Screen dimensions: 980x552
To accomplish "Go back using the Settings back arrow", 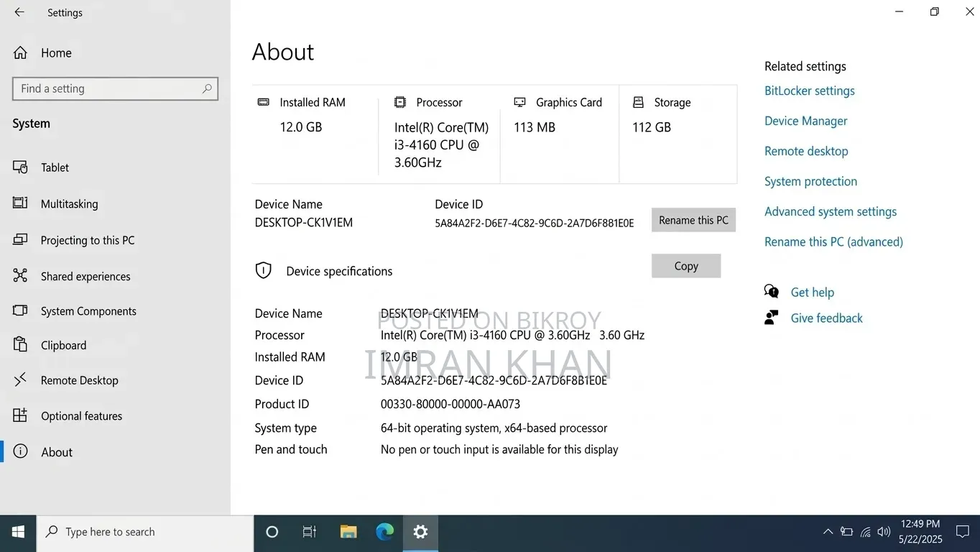I will (19, 12).
